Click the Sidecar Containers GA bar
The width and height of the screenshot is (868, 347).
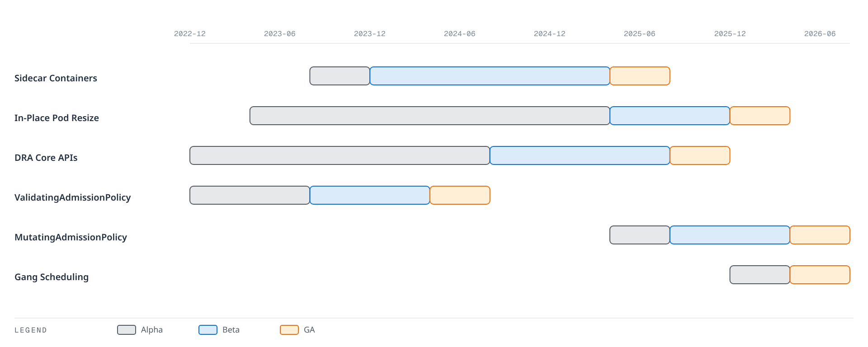coord(640,76)
